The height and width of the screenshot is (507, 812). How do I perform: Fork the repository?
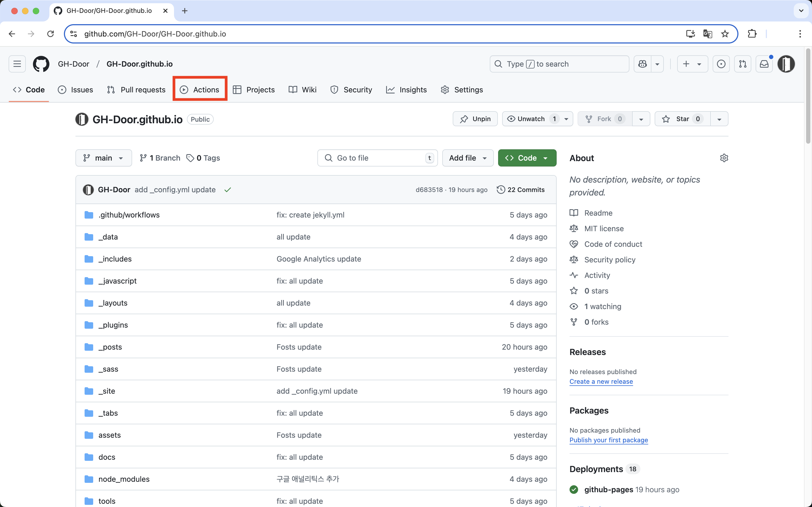[x=605, y=119]
